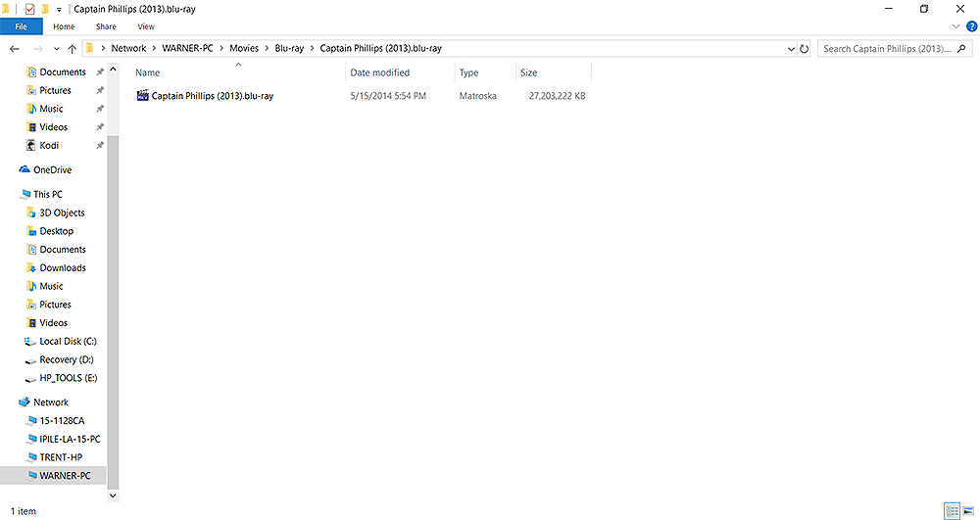Open the View ribbon tab
This screenshot has height=520, width=980.
146,26
